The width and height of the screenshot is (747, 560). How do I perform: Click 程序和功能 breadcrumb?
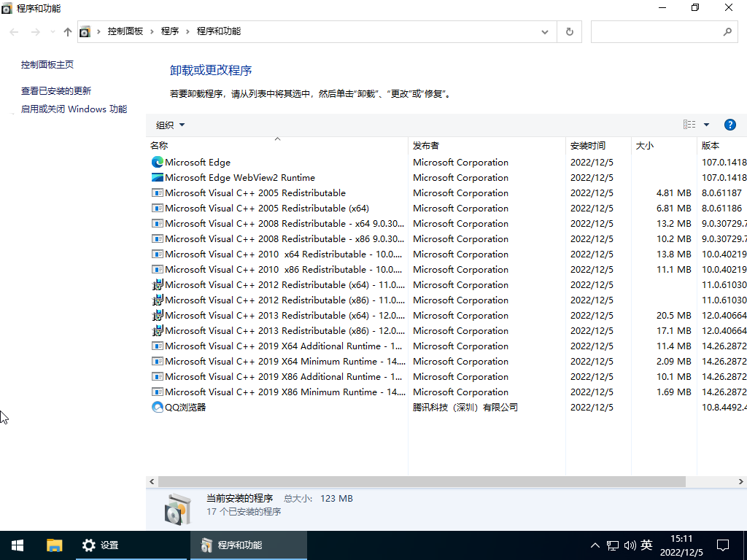pos(219,31)
